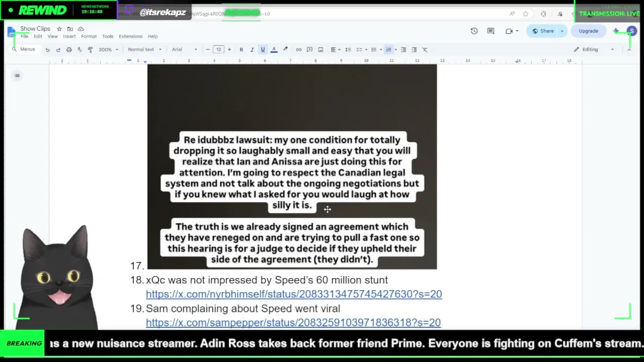This screenshot has height=362, width=644.
Task: Open the Insert menu
Action: pos(69,36)
